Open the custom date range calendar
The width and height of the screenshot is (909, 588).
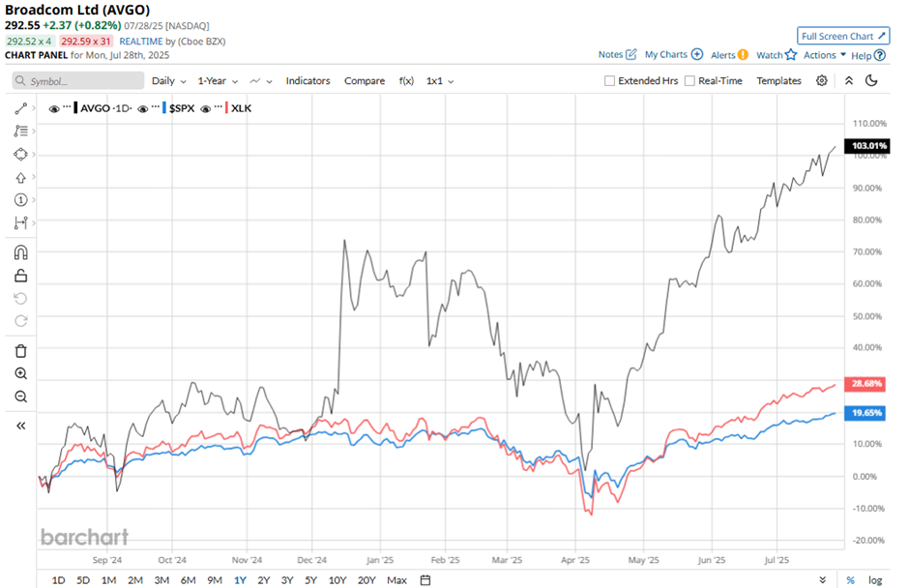pyautogui.click(x=425, y=580)
